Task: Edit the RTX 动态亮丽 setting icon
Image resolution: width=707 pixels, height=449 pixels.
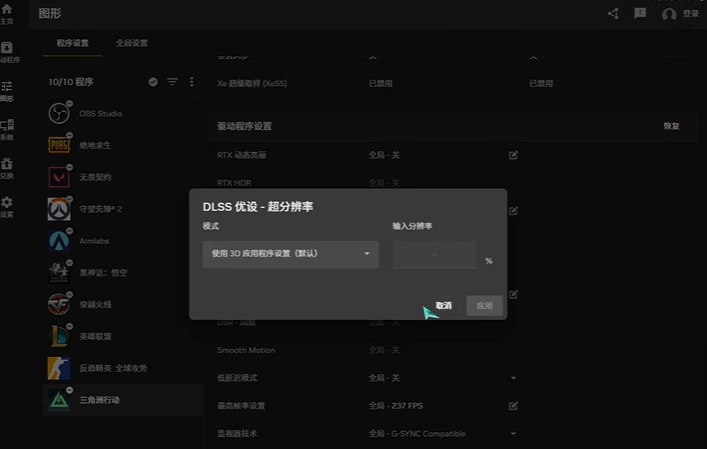Action: [513, 155]
